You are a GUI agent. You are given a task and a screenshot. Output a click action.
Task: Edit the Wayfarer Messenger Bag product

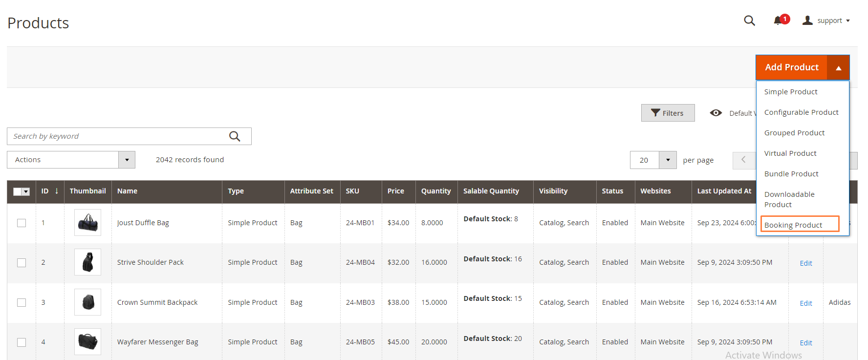805,343
